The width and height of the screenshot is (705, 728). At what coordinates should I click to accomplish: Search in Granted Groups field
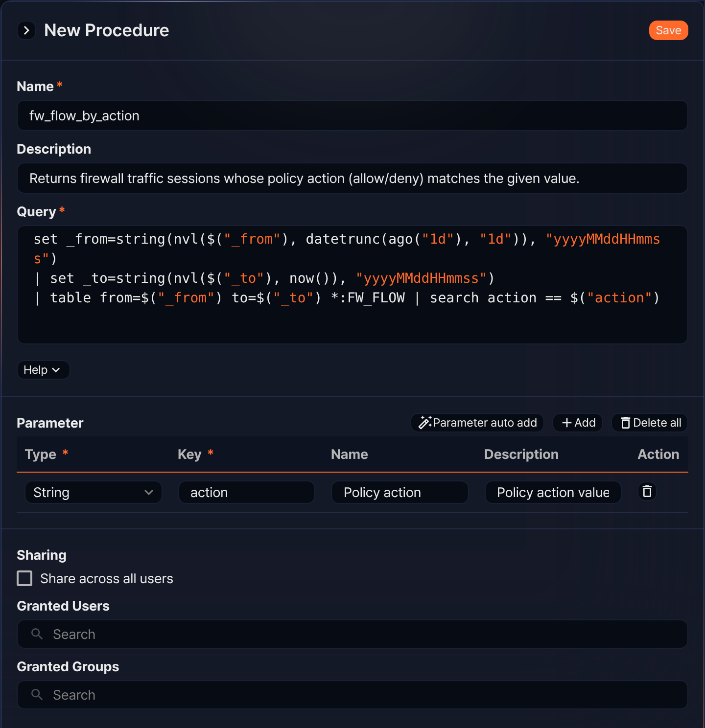point(352,695)
